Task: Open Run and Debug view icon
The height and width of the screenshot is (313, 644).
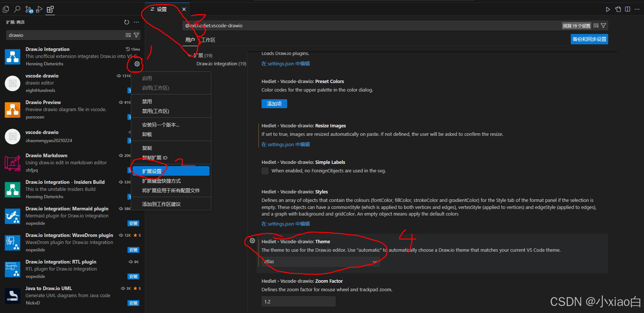Action: tap(39, 9)
